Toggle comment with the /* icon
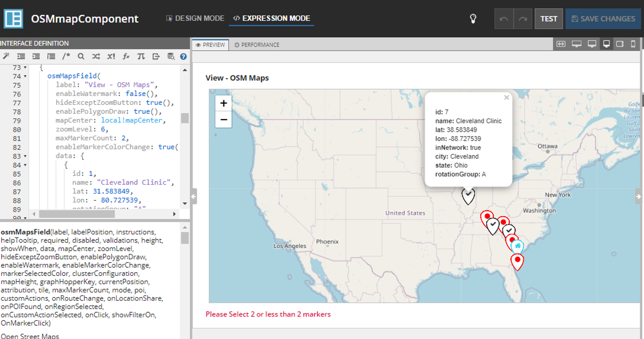The width and height of the screenshot is (644, 339). (66, 56)
